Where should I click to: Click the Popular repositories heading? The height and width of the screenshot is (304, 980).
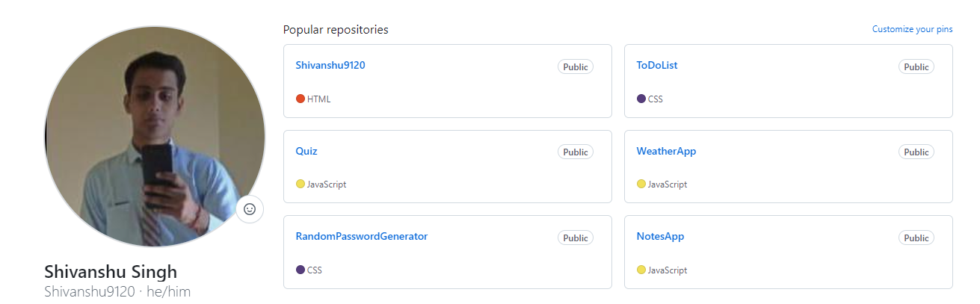(336, 30)
